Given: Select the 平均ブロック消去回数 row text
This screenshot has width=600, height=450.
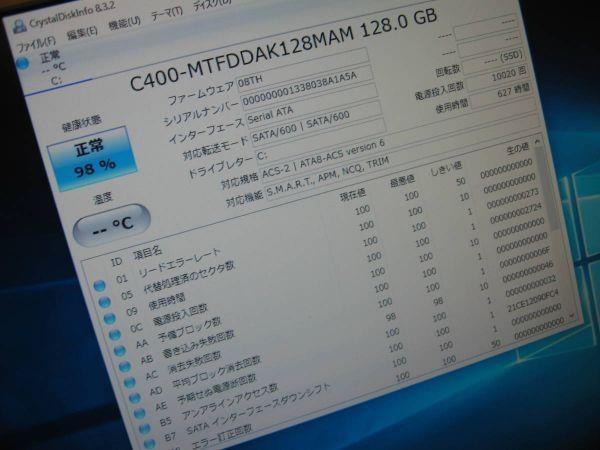Looking at the screenshot, I should pyautogui.click(x=217, y=372).
